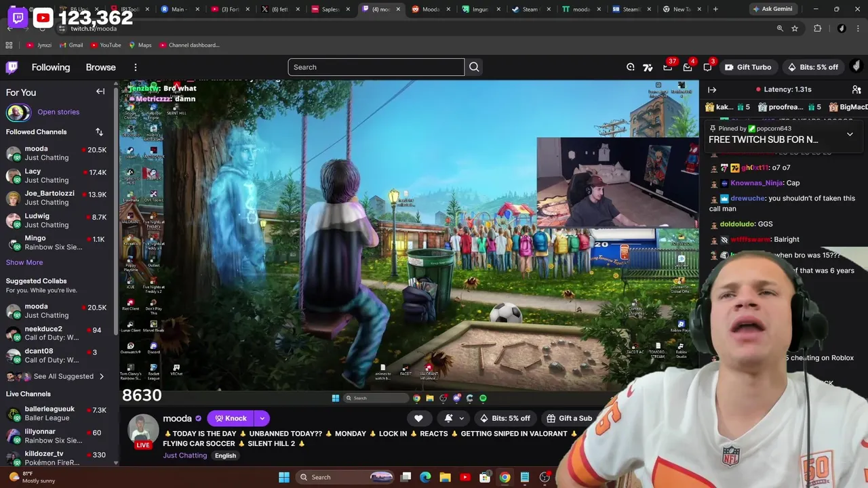
Task: Collapse the chat panel arrow
Action: [712, 89]
